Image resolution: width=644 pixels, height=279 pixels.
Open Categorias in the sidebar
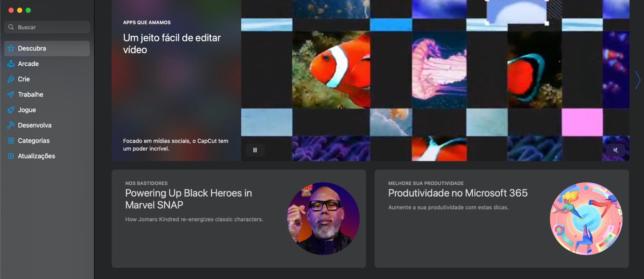pyautogui.click(x=47, y=141)
